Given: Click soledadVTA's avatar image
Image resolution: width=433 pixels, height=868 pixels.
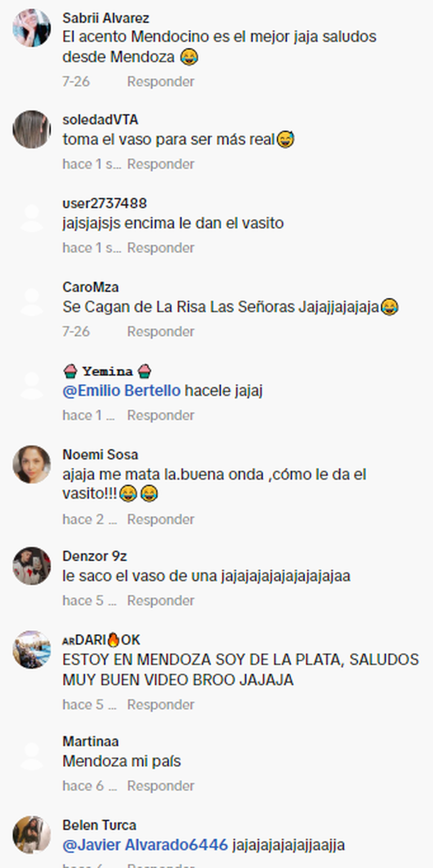Looking at the screenshot, I should tap(32, 129).
